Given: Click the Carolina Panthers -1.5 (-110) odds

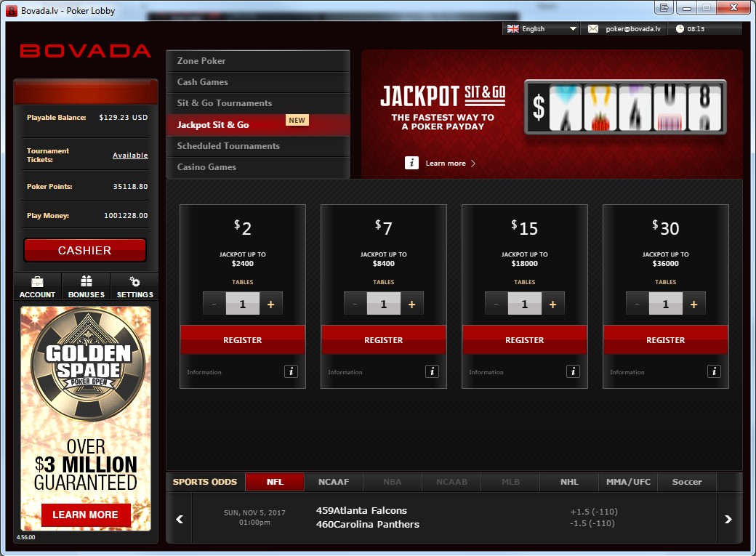Looking at the screenshot, I should coord(592,523).
